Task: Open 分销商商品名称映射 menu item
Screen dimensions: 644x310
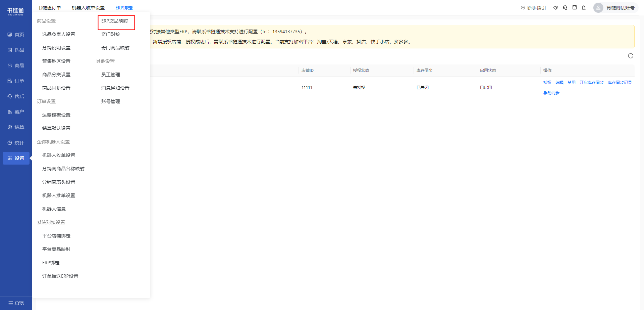Action: [x=63, y=169]
